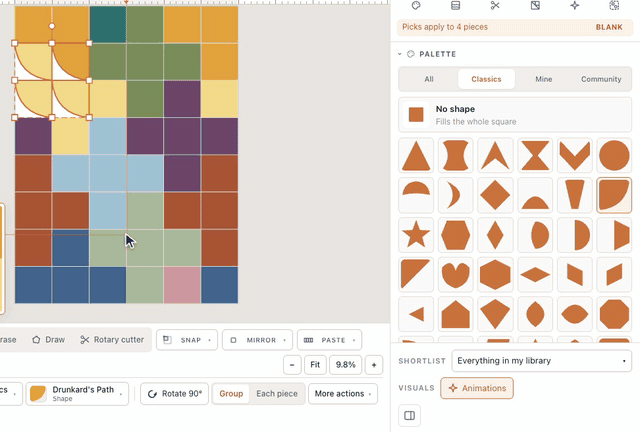
Task: Open the Mirror options dropdown arrow
Action: (284, 340)
